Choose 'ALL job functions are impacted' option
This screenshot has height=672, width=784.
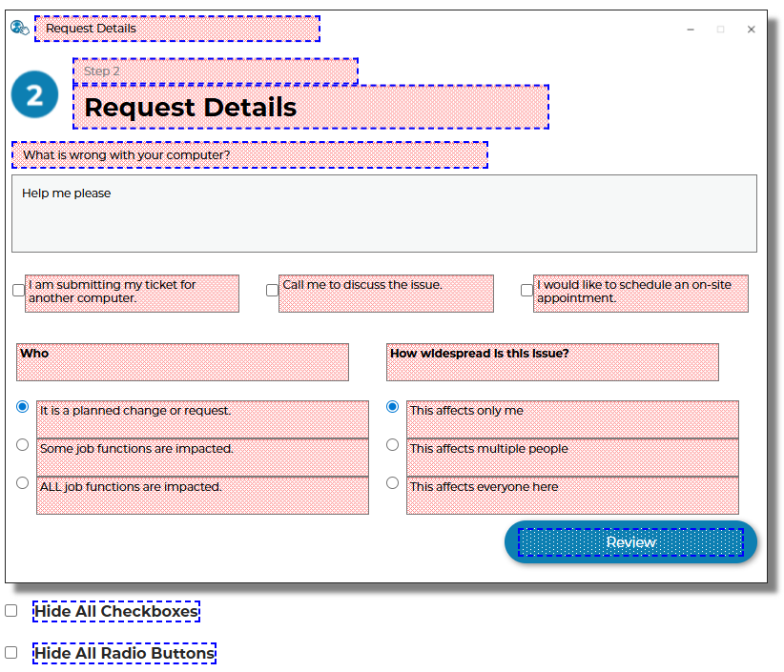click(23, 483)
